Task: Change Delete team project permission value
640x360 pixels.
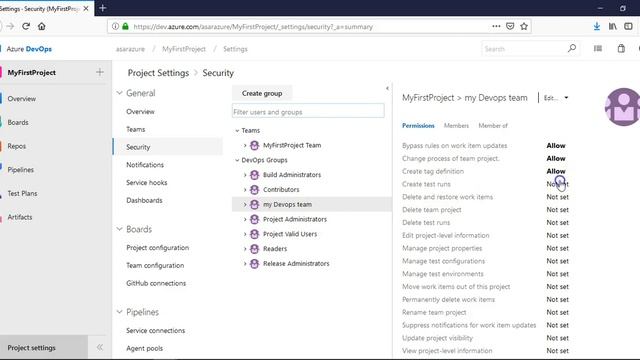Action: click(x=558, y=210)
